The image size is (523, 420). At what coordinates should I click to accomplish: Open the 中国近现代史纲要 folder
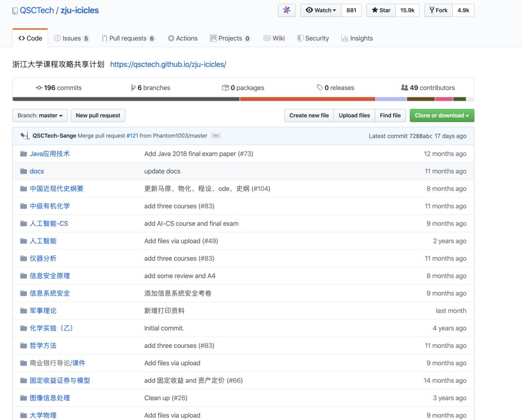(56, 189)
